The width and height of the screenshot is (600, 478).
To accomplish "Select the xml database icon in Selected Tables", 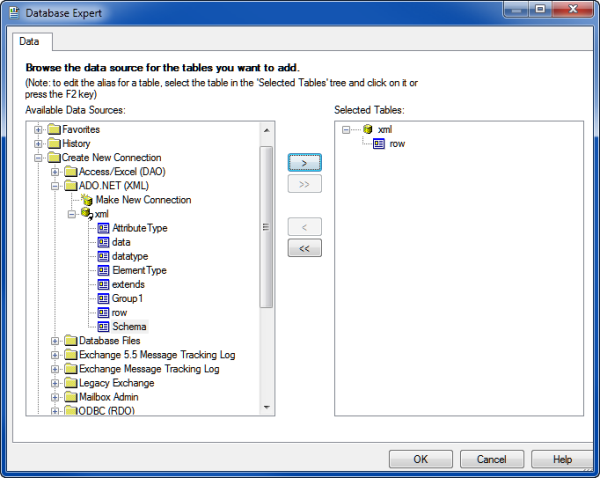I will coord(367,130).
